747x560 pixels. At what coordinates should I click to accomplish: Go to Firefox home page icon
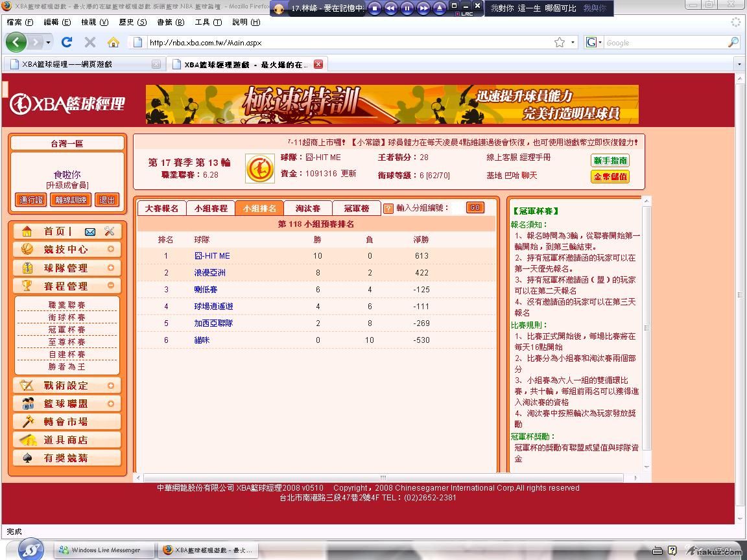coord(113,42)
